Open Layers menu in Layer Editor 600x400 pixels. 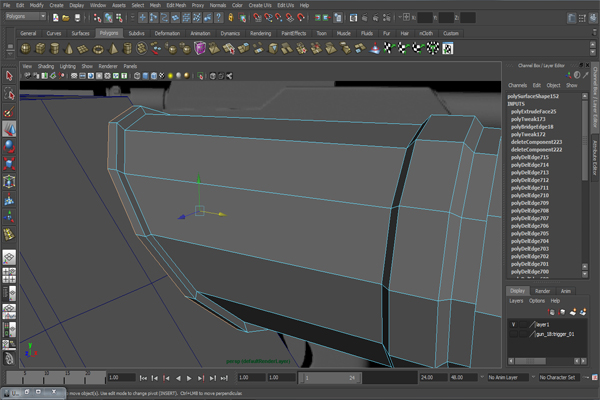[516, 301]
